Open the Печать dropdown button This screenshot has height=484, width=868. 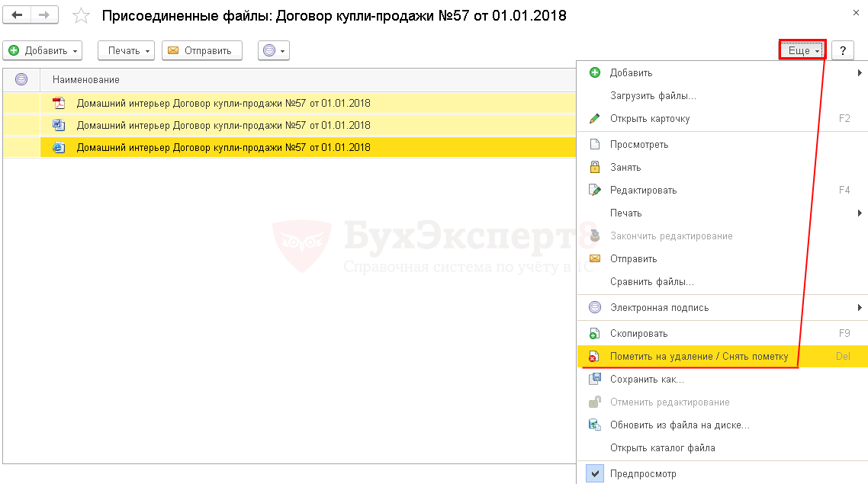[x=126, y=50]
